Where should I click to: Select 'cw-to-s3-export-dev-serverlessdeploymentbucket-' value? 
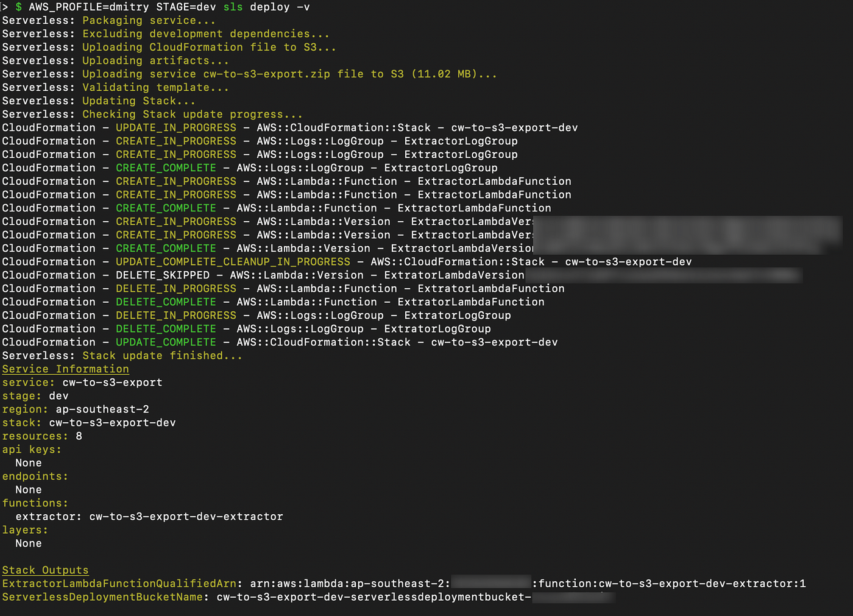coord(373,597)
